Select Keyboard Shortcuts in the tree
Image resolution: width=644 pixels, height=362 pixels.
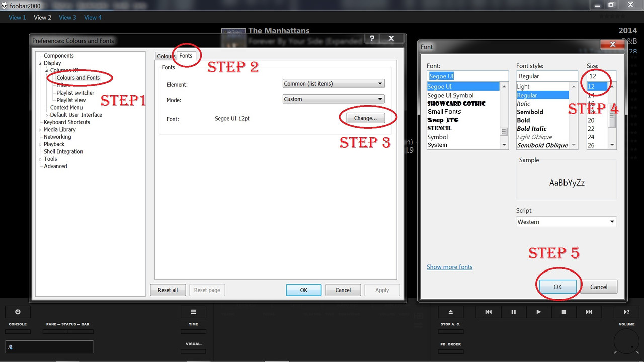[67, 122]
